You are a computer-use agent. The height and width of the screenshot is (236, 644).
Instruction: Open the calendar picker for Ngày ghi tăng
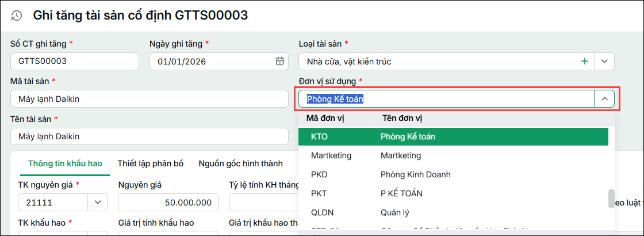(279, 61)
